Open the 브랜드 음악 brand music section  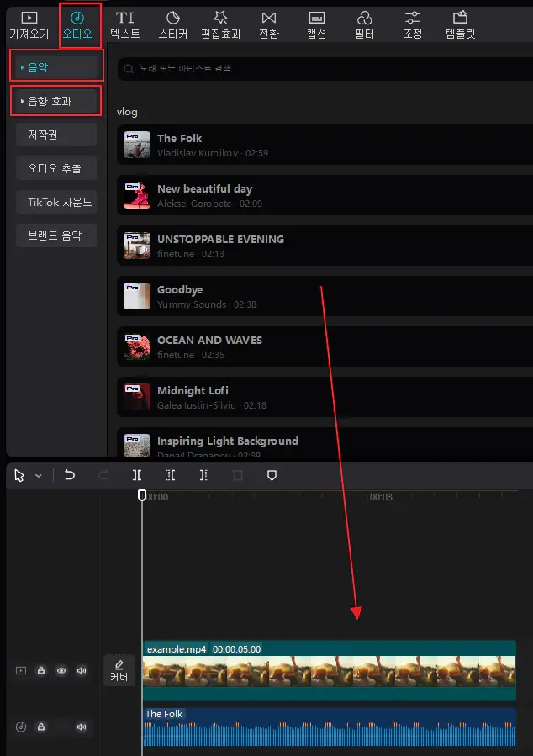55,235
